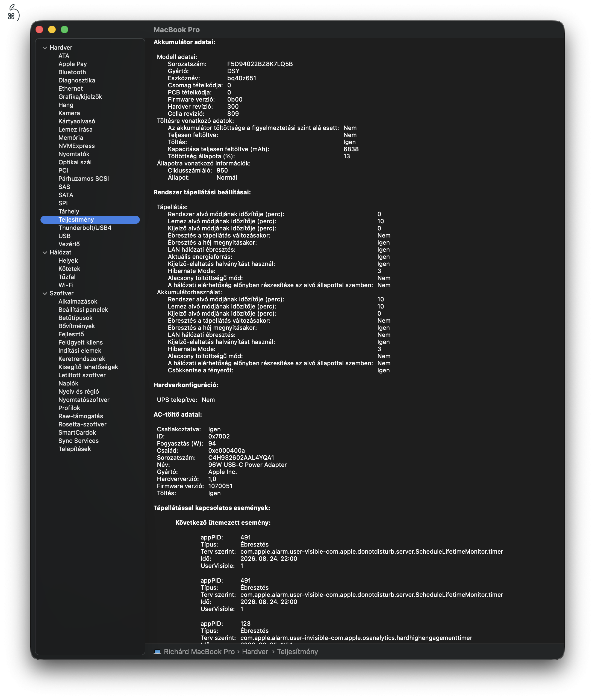Open Grafika/kijelzők section
The height and width of the screenshot is (700, 595).
(80, 97)
